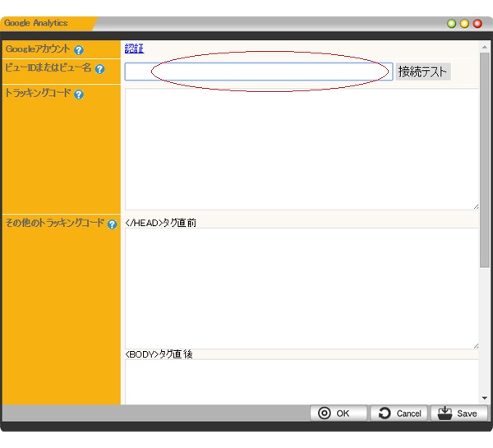
Task: Click scrollbar up arrow
Action: point(485,47)
